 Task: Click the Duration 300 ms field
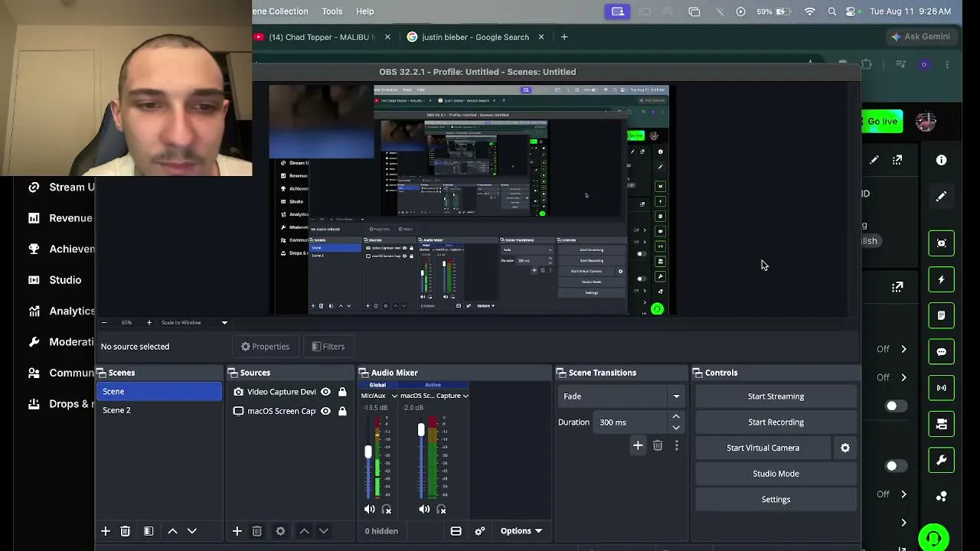click(630, 422)
